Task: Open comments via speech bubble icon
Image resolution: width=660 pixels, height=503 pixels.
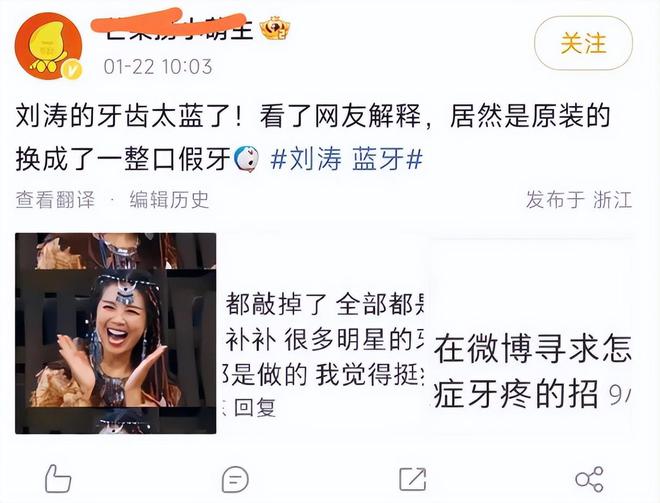Action: pos(235,479)
